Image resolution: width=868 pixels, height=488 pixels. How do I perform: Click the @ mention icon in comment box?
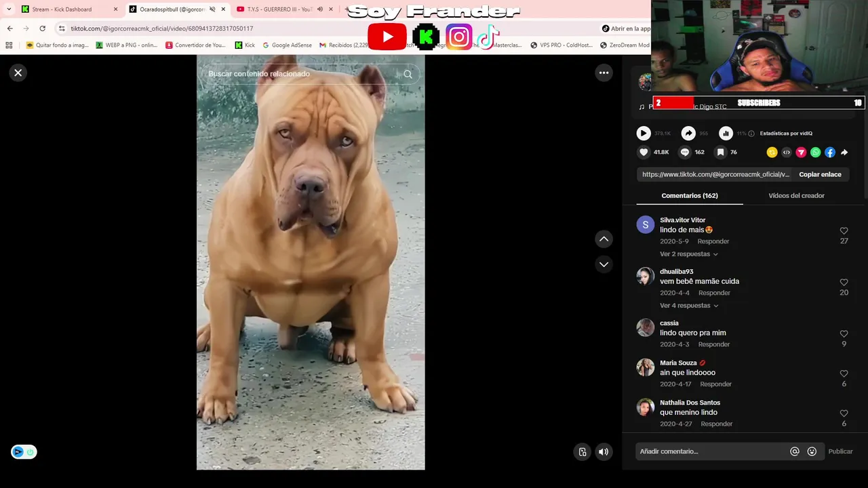pyautogui.click(x=795, y=451)
